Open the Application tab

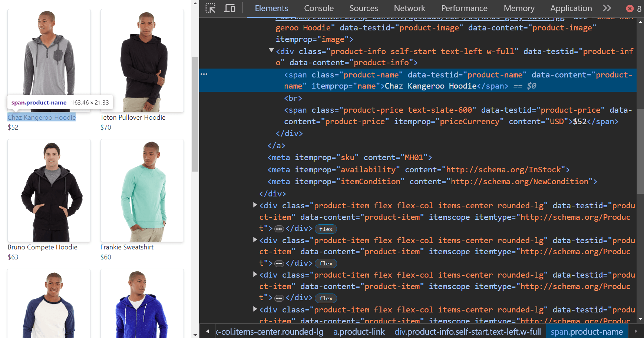coord(571,8)
